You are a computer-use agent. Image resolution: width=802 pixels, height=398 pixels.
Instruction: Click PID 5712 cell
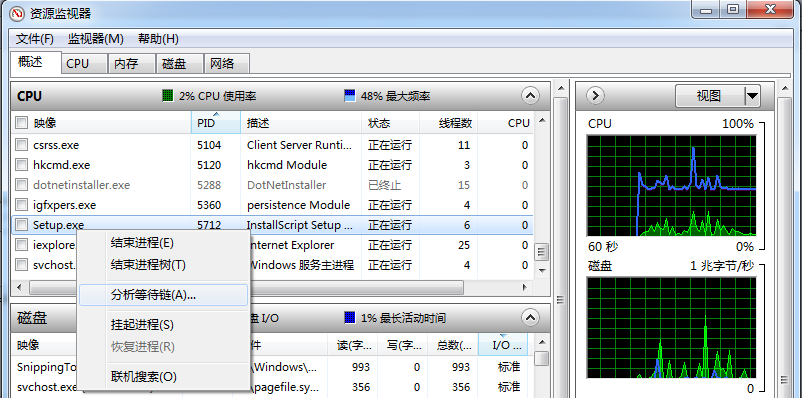[x=209, y=225]
